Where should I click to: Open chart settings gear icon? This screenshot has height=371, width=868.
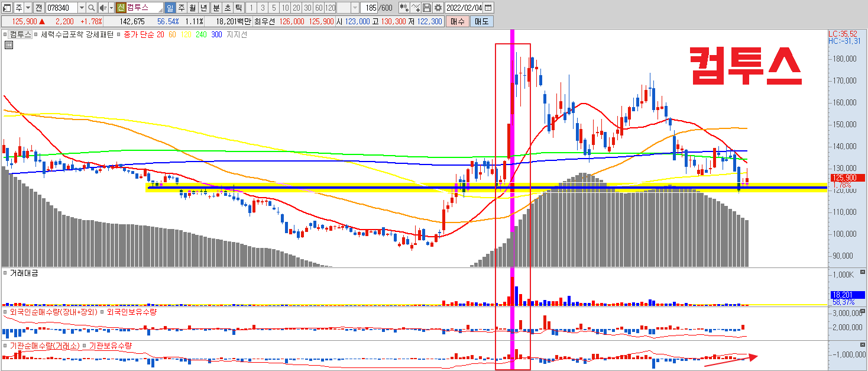pos(438,8)
